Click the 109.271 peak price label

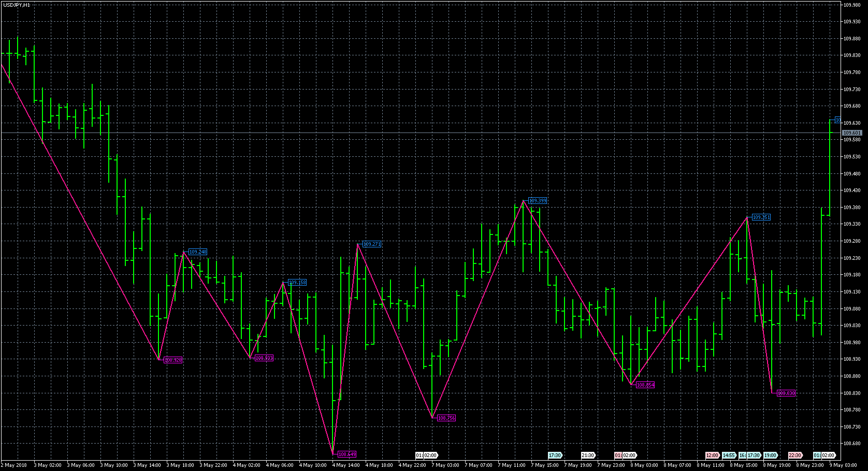pyautogui.click(x=372, y=244)
